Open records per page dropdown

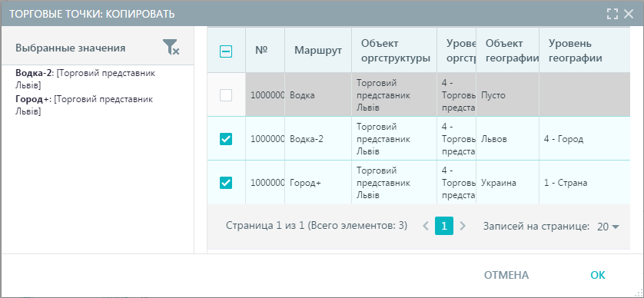608,227
